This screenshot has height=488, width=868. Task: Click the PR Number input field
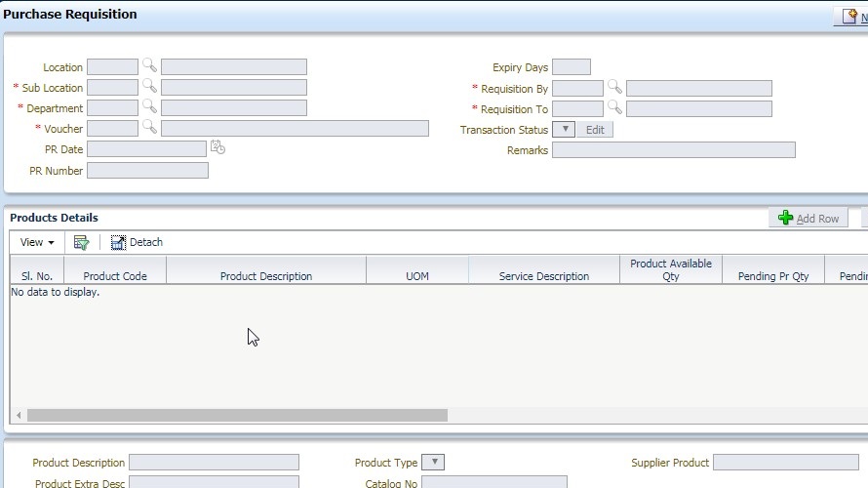(x=148, y=171)
